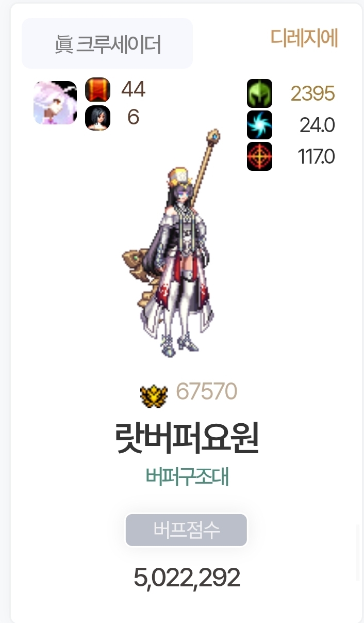Screen dimensions: 364x623
Task: Click the vertical scrollbar on the right edge
Action: coord(358,553)
